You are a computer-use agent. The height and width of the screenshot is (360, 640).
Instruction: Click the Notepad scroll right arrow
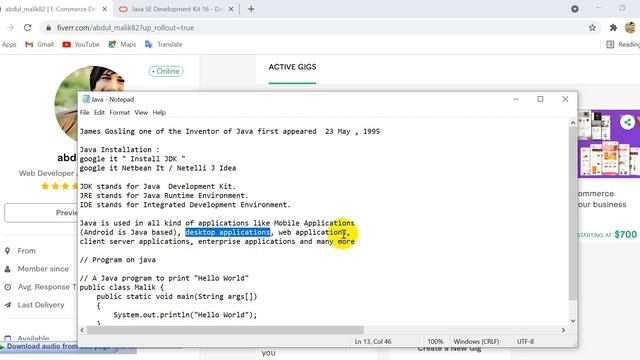pyautogui.click(x=563, y=330)
